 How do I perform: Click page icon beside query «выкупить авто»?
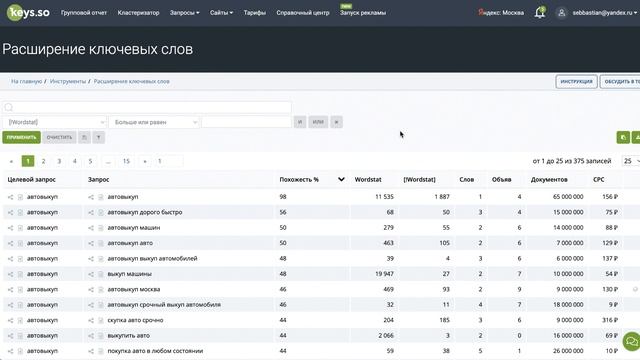click(x=100, y=336)
